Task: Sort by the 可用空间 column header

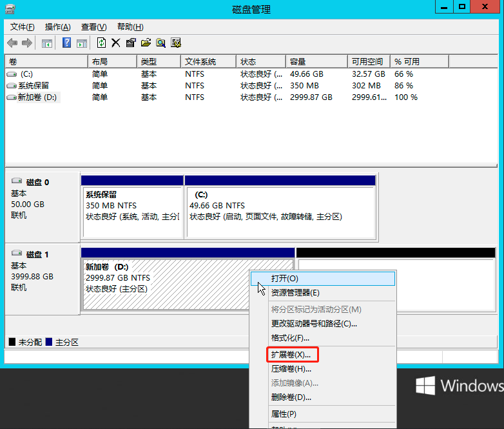Action: pos(369,61)
